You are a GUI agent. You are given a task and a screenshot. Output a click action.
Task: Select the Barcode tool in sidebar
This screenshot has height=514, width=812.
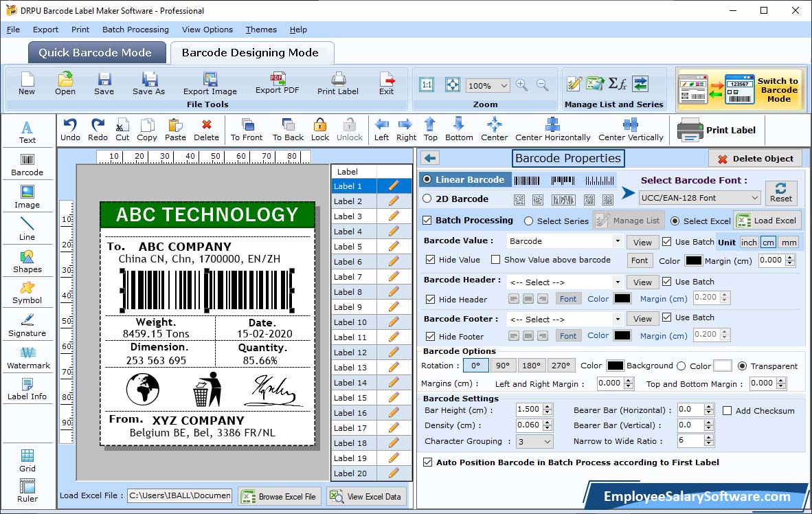point(27,165)
